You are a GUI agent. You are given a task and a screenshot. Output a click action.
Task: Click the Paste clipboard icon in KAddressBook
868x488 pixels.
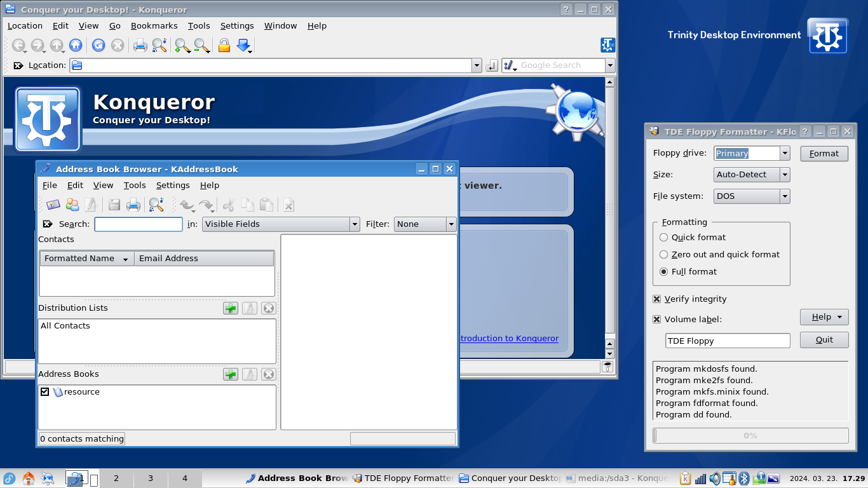(267, 205)
